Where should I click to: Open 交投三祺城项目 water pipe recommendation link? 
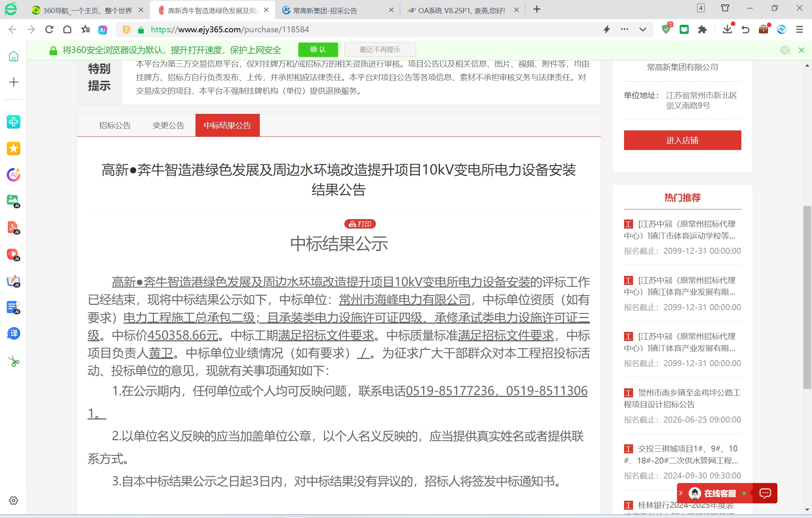tap(681, 454)
